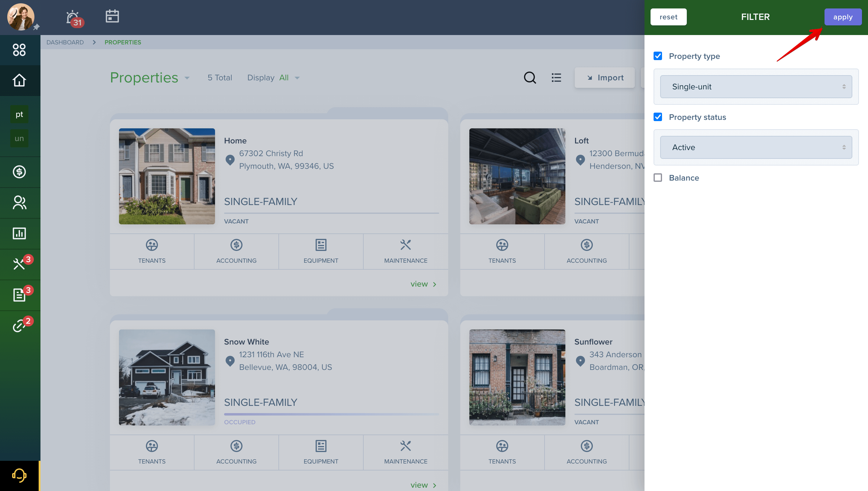Open the calendar icon in the top bar

(112, 16)
